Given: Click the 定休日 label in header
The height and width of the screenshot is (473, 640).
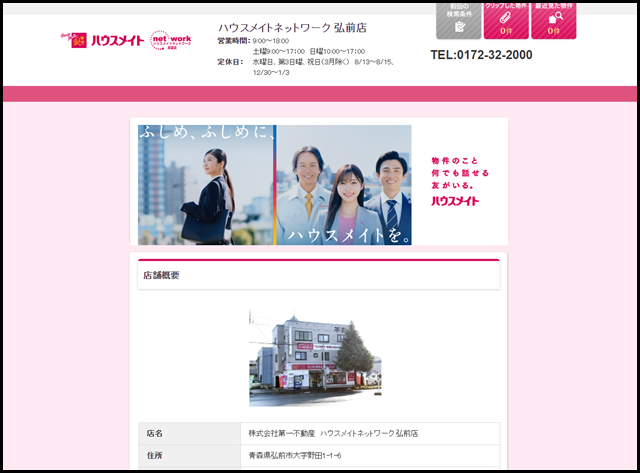Looking at the screenshot, I should coord(230,62).
